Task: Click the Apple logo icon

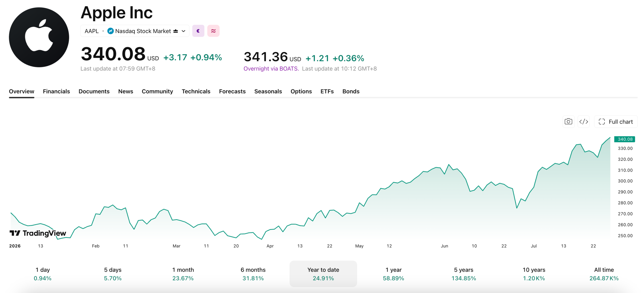Action: (39, 37)
